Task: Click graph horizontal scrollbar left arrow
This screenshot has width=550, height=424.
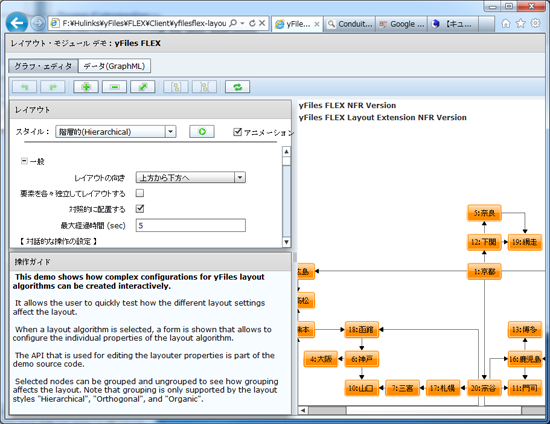Action: [x=303, y=410]
